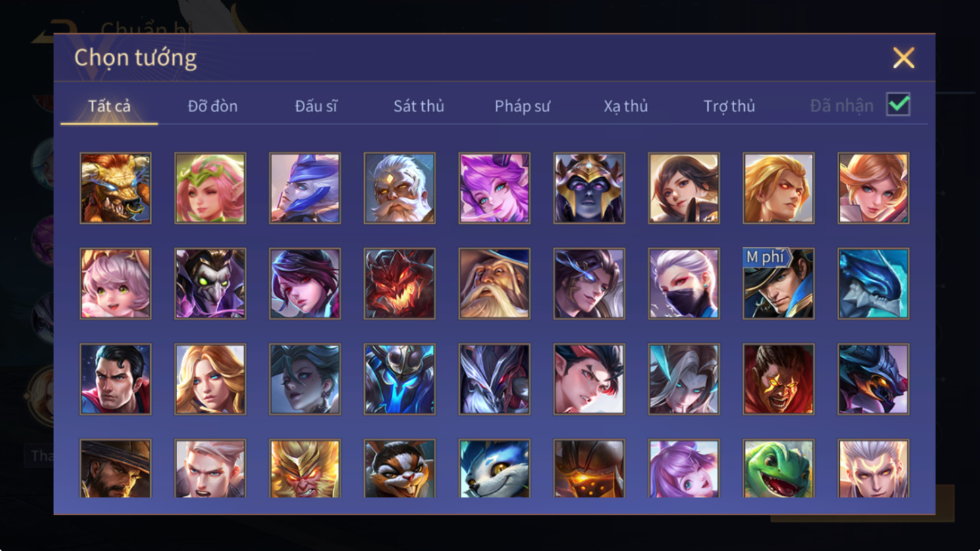Choose the red lava demon hero
The width and height of the screenshot is (980, 551).
tap(400, 284)
